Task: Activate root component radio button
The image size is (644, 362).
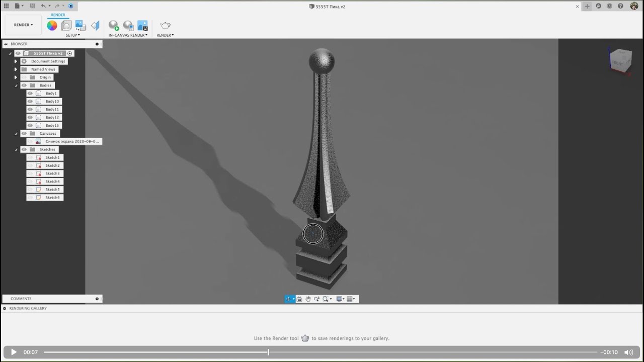Action: point(70,53)
